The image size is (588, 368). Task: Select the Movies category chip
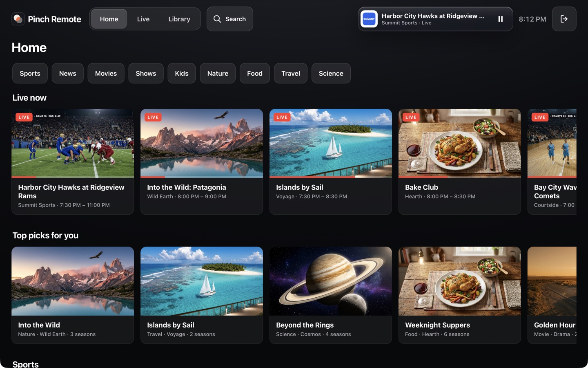106,73
